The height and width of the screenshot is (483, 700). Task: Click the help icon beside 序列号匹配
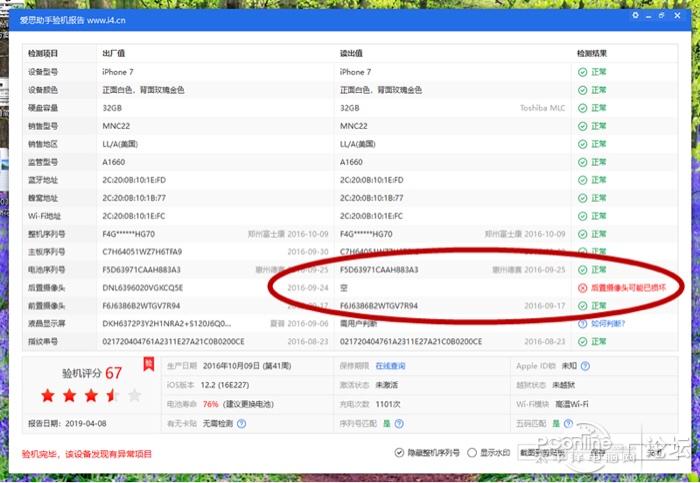(399, 424)
